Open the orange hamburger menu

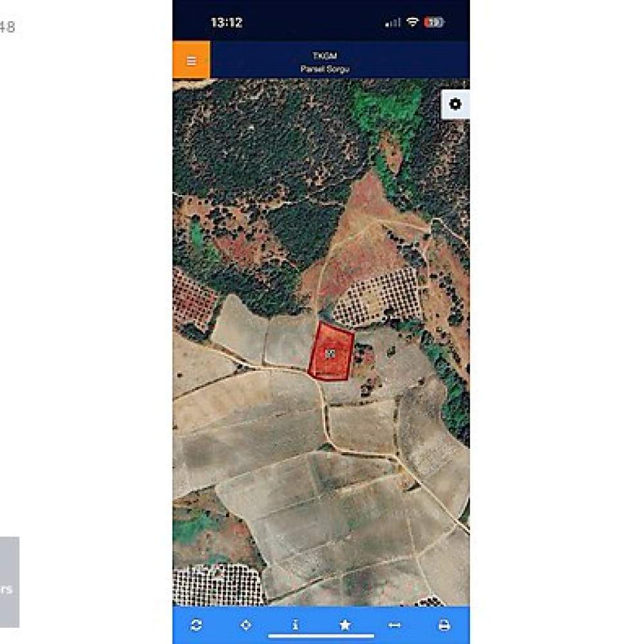coord(191,60)
